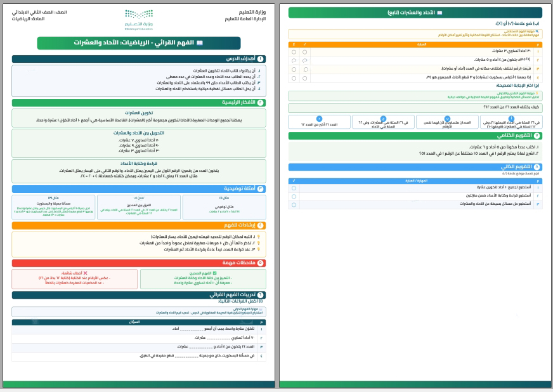The width and height of the screenshot is (553, 392).
Task: Click the number circle beside 'إرشادات للفهم'
Action: (x=260, y=225)
